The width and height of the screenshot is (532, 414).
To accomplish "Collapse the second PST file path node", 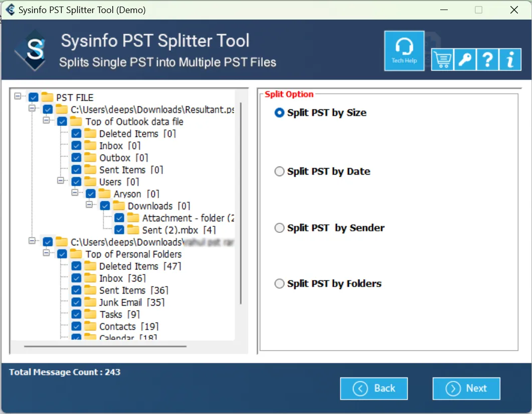I will (x=32, y=241).
